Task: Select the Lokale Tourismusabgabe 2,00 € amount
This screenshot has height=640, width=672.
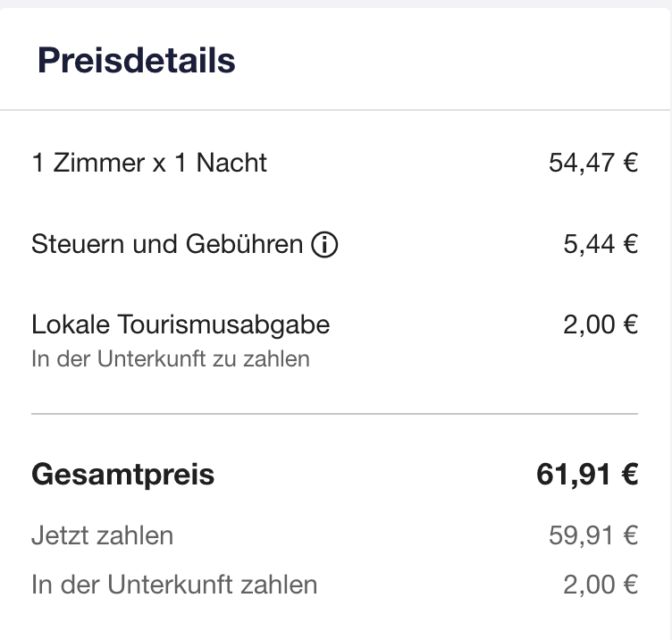Action: (x=601, y=324)
